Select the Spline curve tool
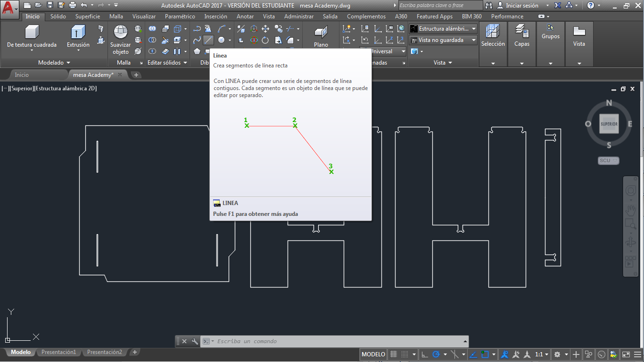The image size is (644, 362). tap(197, 40)
